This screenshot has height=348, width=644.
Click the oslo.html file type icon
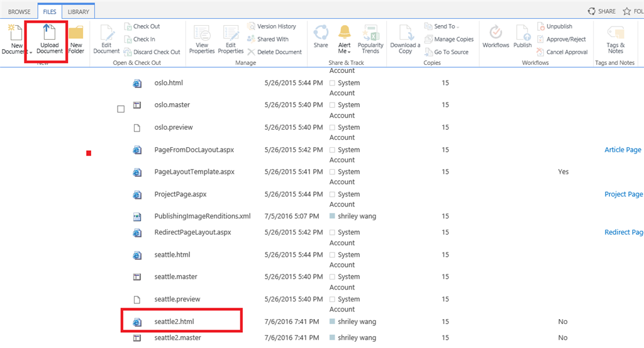coord(137,84)
